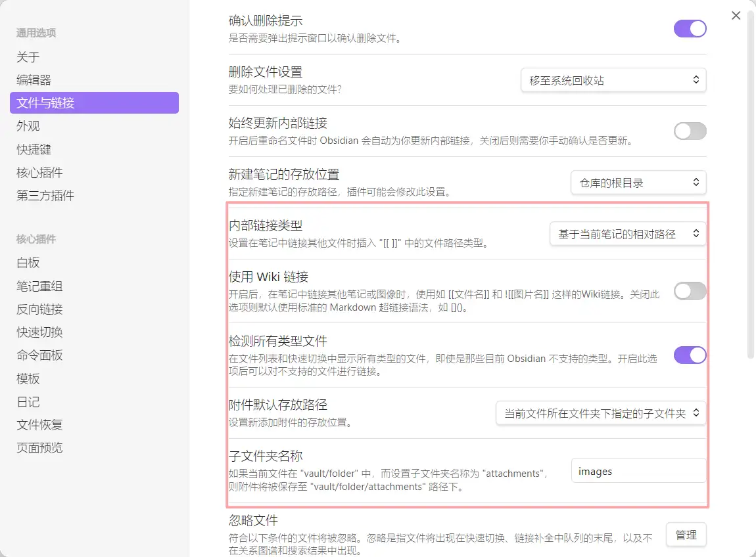
Task: 开启「始终更新内部链接」开关
Action: pos(690,131)
